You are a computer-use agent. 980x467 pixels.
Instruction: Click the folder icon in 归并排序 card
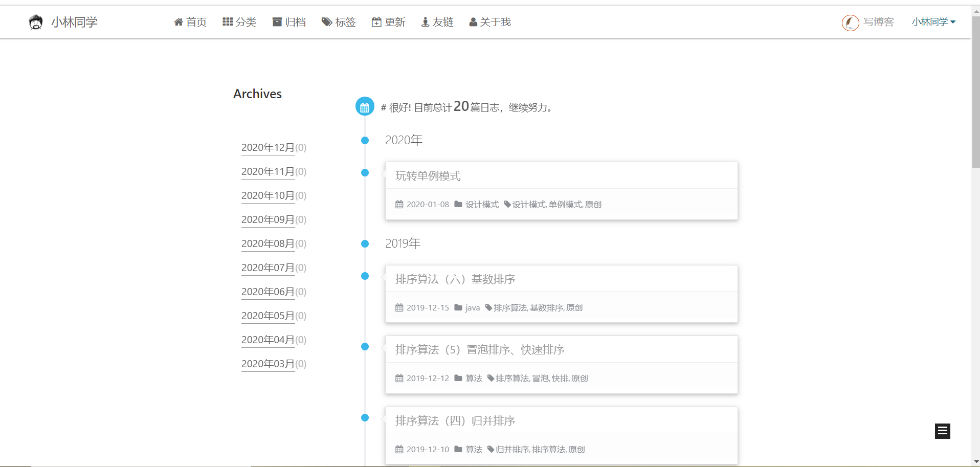pos(458,449)
